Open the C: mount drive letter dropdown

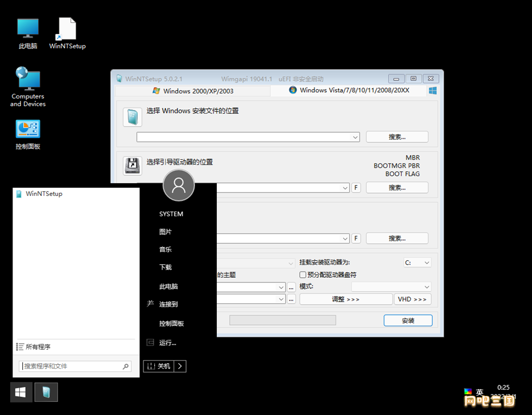click(x=417, y=262)
